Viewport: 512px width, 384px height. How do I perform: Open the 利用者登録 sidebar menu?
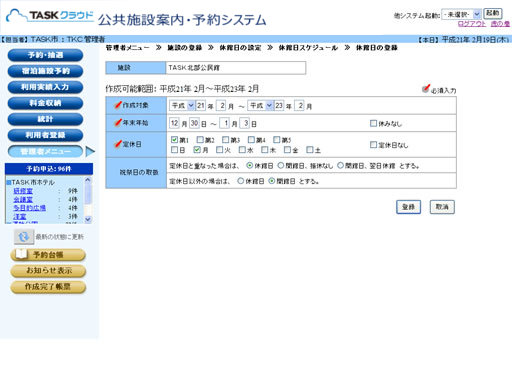pyautogui.click(x=45, y=135)
